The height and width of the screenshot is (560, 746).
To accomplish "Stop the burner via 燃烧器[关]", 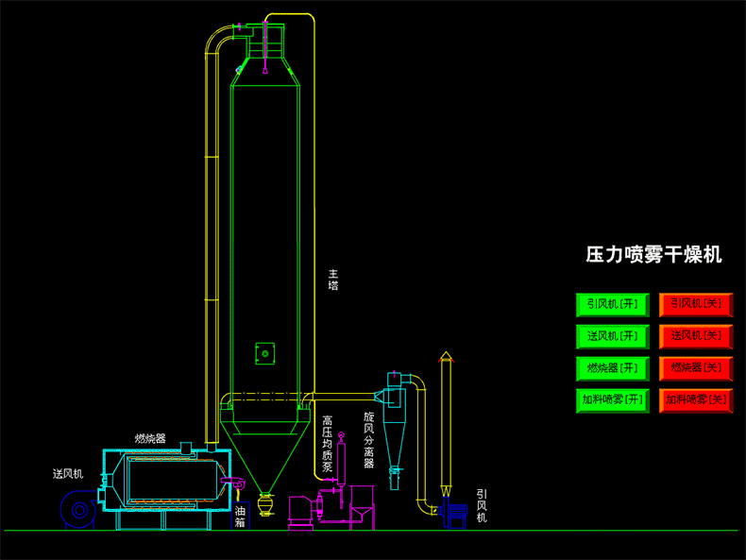I will [x=696, y=367].
